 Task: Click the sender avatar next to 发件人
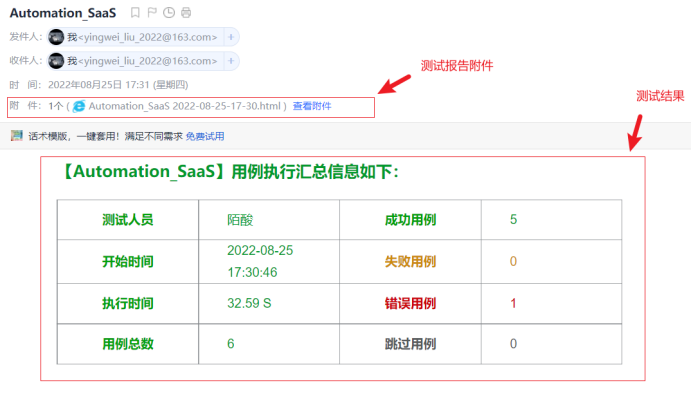pyautogui.click(x=56, y=37)
